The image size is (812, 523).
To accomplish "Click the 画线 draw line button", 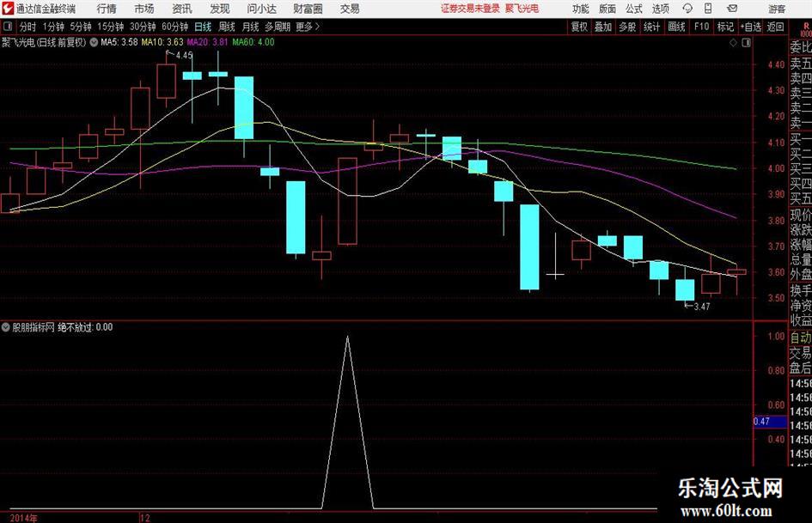I will click(x=676, y=27).
